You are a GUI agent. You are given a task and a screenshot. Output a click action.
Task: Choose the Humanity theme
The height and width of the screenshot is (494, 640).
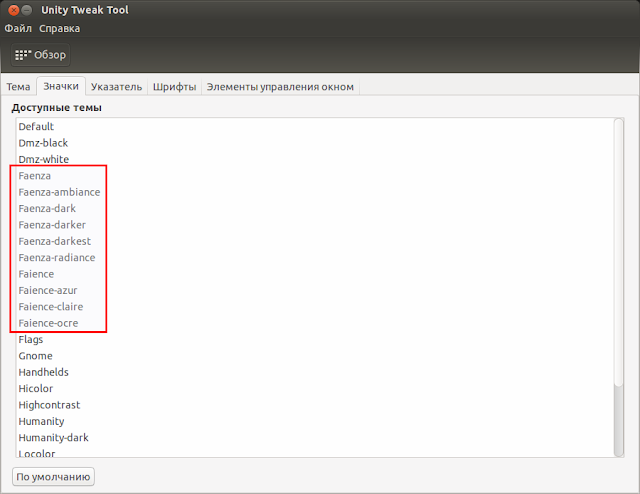[315, 421]
